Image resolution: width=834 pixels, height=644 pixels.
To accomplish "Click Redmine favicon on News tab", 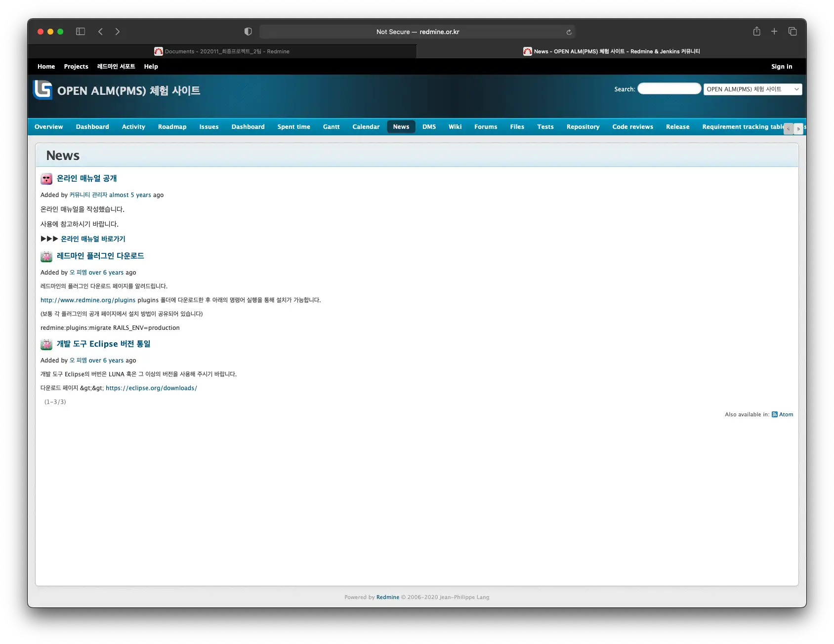I will pyautogui.click(x=527, y=51).
